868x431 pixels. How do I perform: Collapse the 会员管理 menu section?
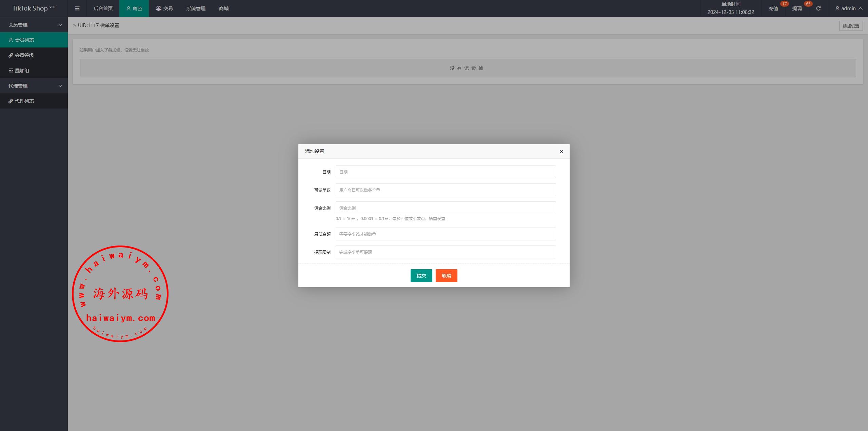tap(34, 25)
